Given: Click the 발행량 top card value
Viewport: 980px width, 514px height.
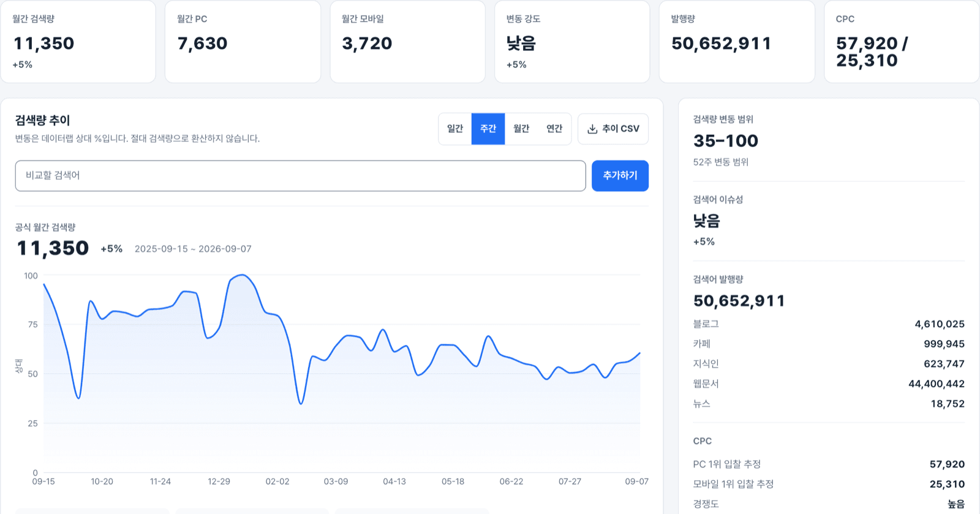Looking at the screenshot, I should (x=721, y=43).
